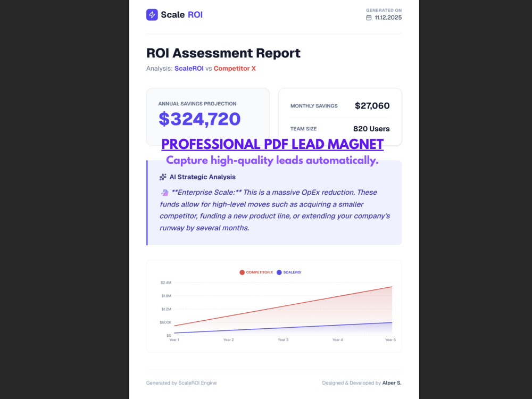Click the purple ScaleROI link in analysis line

point(189,69)
